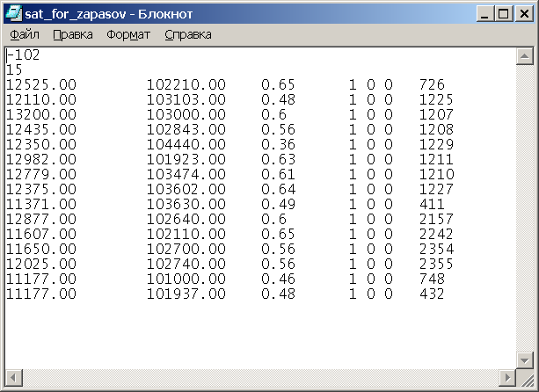The image size is (539, 392).
Task: Click the horizontal scrollbar left arrow
Action: [14, 378]
